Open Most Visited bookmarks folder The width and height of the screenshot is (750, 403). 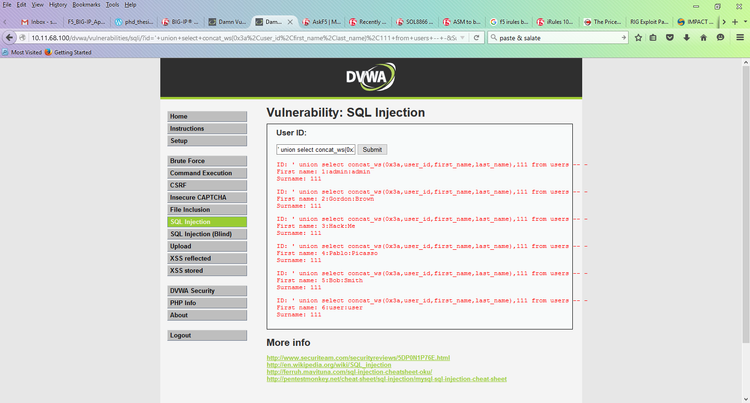coord(22,52)
